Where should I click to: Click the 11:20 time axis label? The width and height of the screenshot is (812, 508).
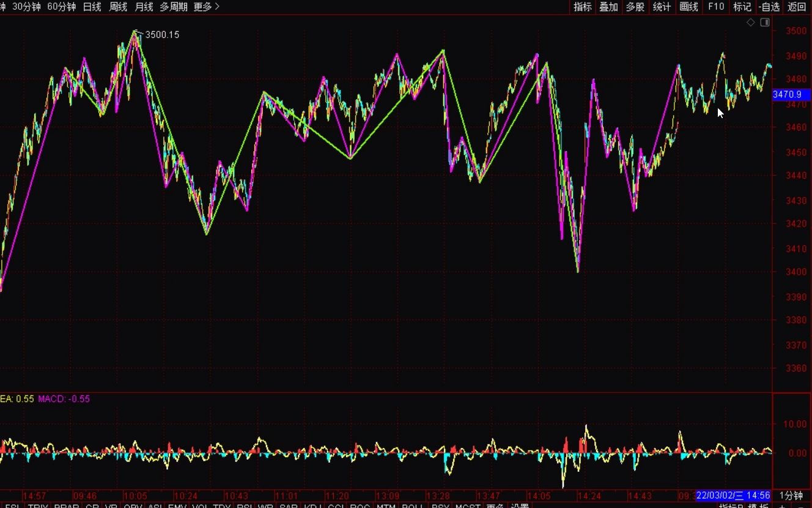337,496
